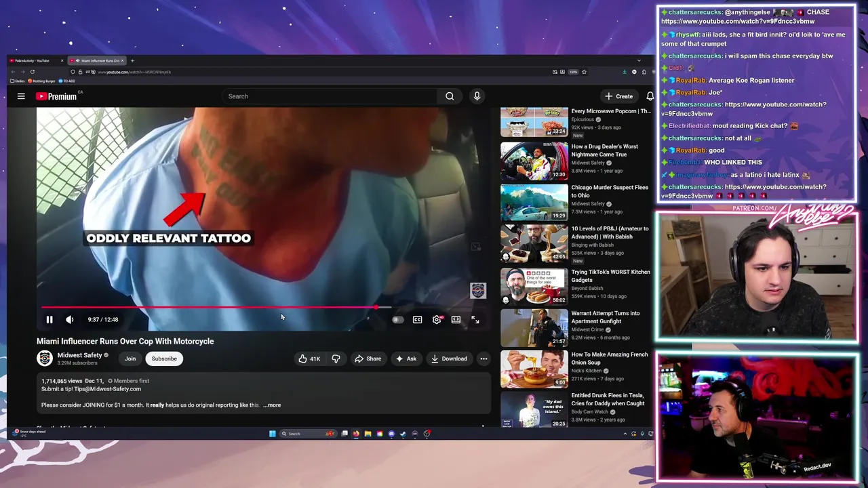Viewport: 868px width, 488px height.
Task: Open Firefox from the taskbar
Action: pyautogui.click(x=356, y=434)
